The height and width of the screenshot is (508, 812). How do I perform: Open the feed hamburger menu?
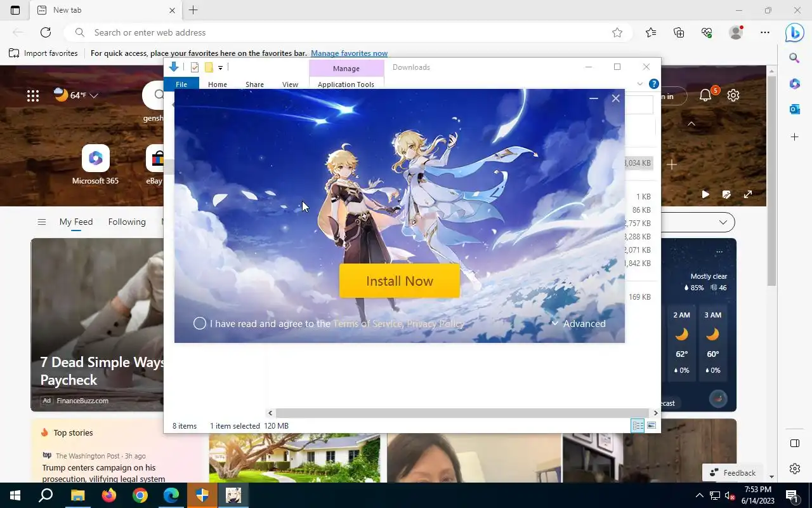[x=42, y=222]
